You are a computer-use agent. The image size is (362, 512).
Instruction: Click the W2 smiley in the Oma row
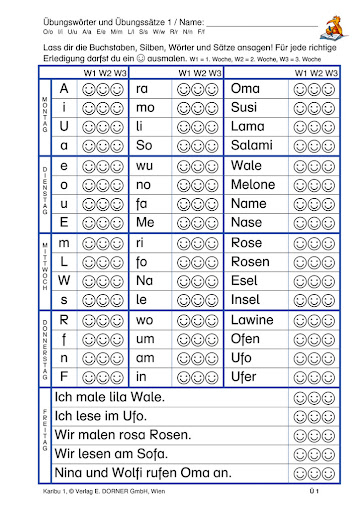(314, 89)
